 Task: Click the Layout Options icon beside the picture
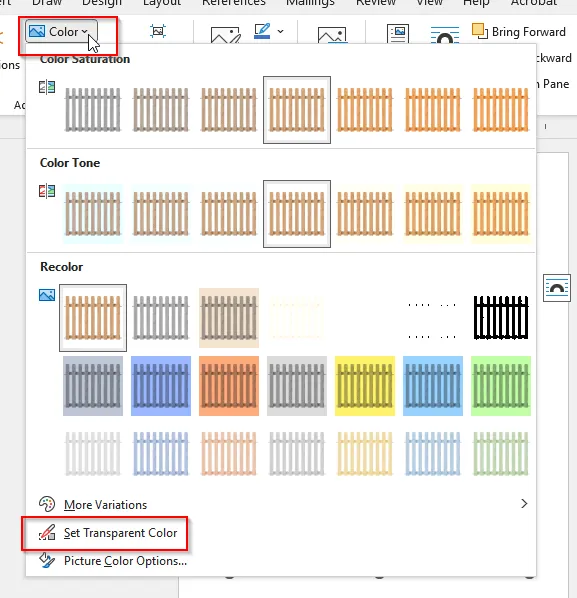pyautogui.click(x=557, y=288)
